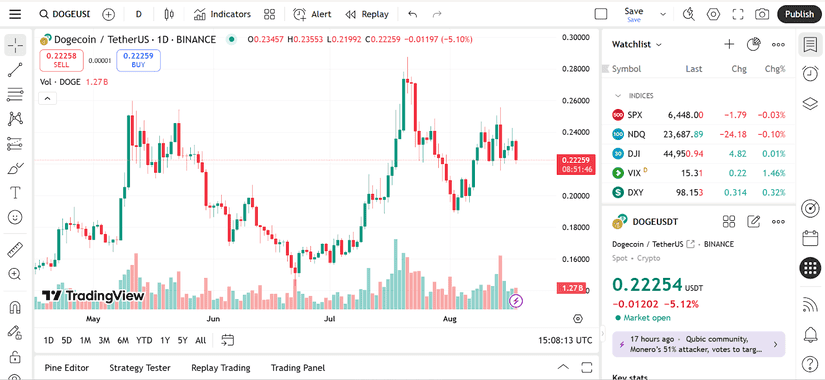Open the Alerts panel clock icon
The image size is (825, 380).
[x=810, y=74]
